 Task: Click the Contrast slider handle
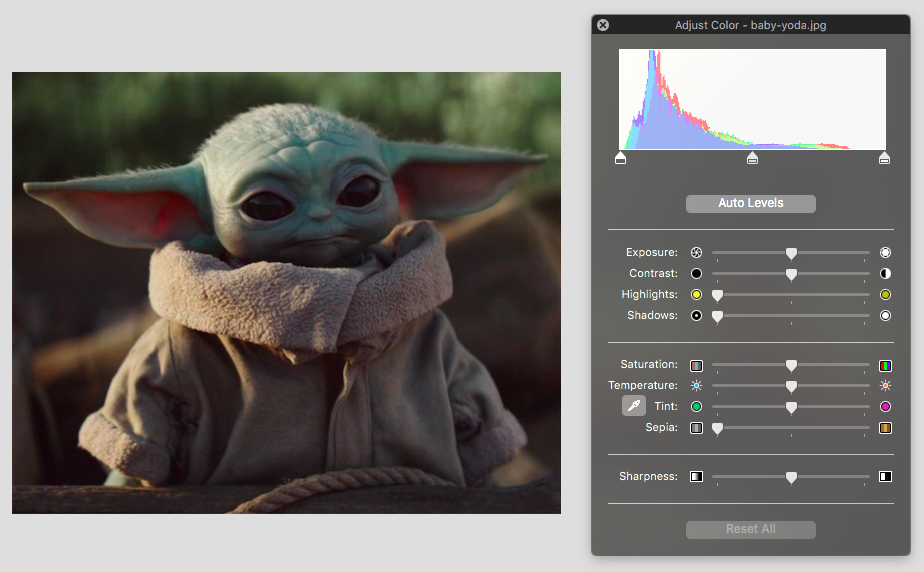coord(791,275)
